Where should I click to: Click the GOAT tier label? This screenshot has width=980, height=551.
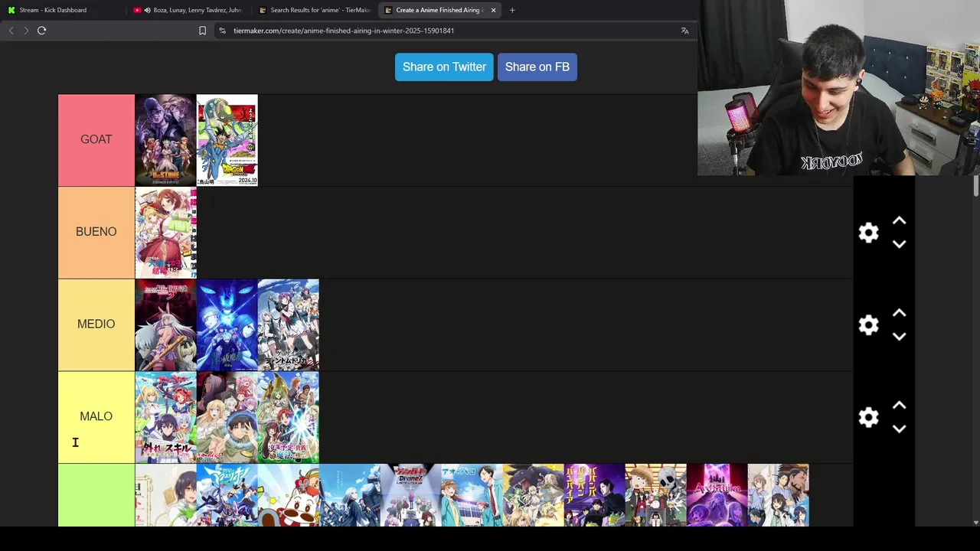pos(96,140)
